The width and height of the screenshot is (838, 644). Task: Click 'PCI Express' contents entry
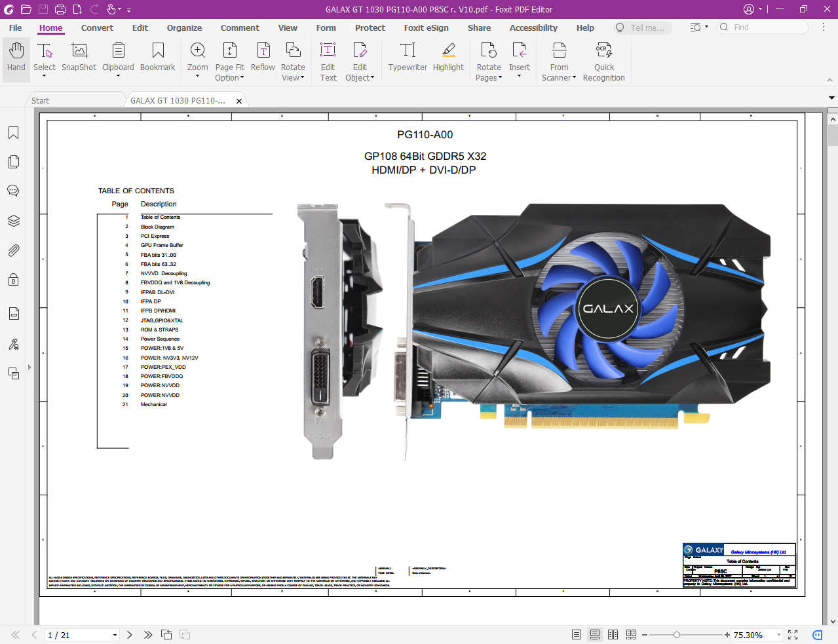click(155, 236)
